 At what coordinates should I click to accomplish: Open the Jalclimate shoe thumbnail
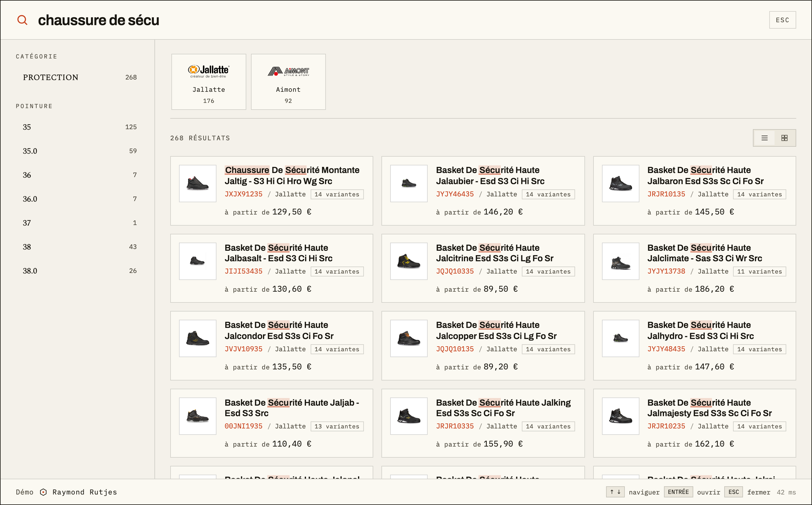click(x=620, y=261)
